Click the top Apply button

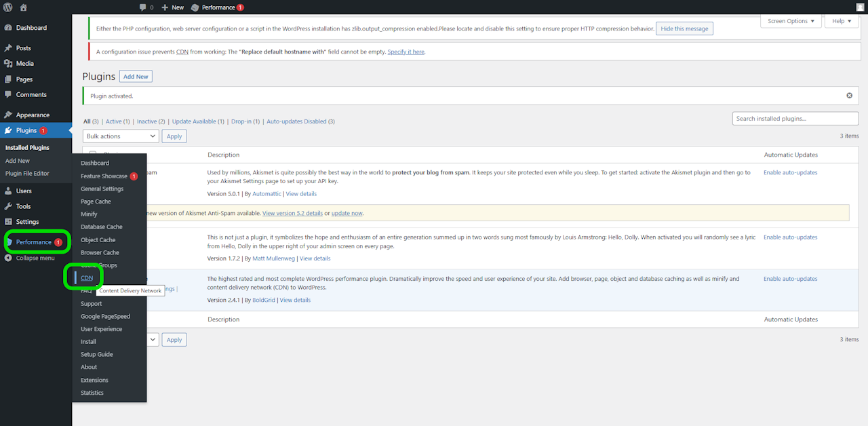(x=174, y=136)
